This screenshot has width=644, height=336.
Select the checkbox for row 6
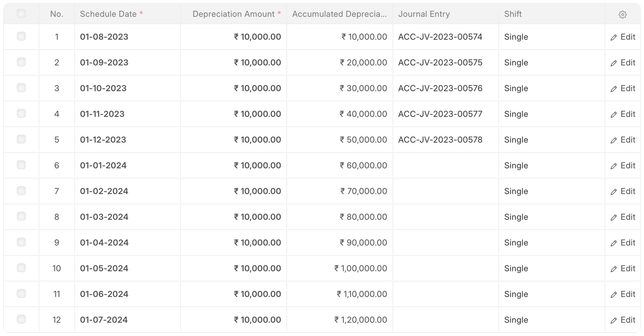pyautogui.click(x=21, y=165)
